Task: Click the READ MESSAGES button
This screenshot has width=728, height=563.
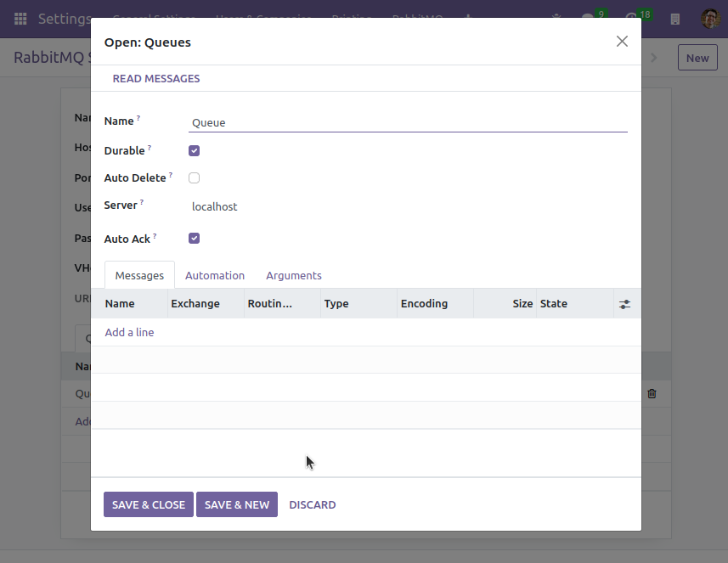Action: [x=156, y=78]
